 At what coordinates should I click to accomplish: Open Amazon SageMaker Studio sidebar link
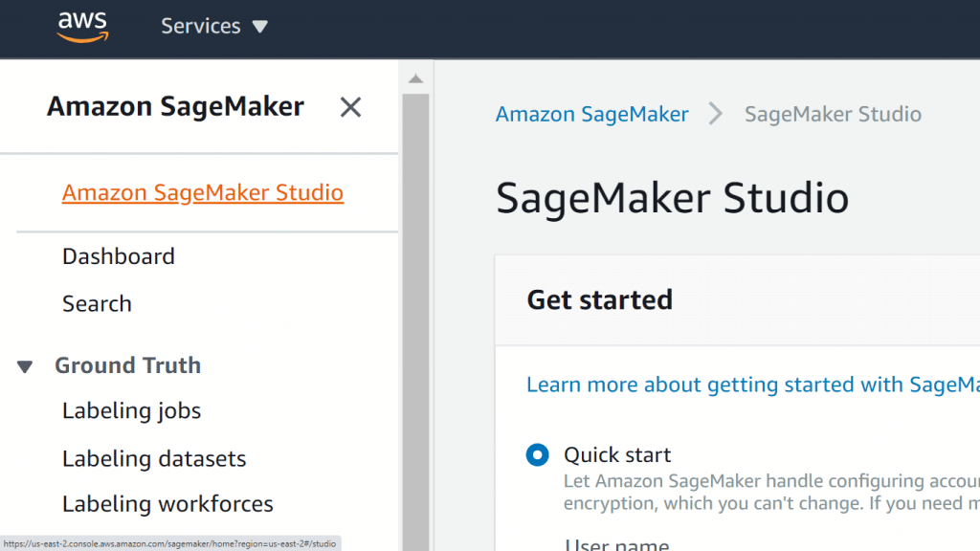203,192
